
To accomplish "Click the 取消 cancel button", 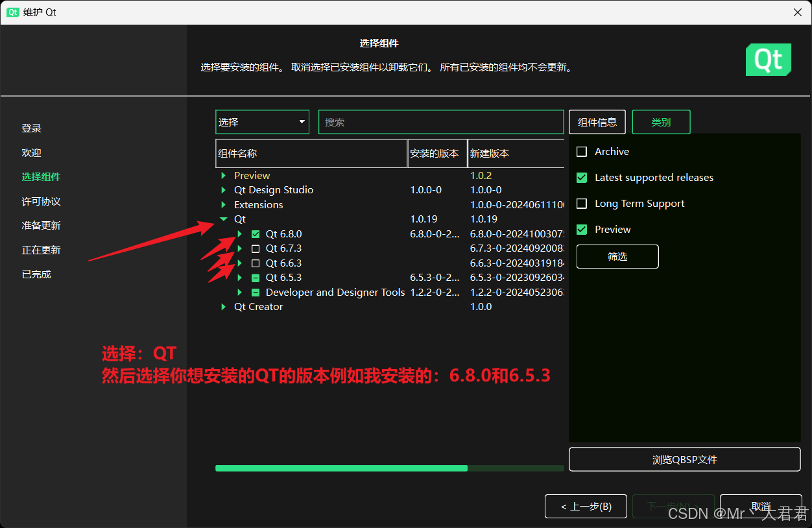I will [x=760, y=507].
